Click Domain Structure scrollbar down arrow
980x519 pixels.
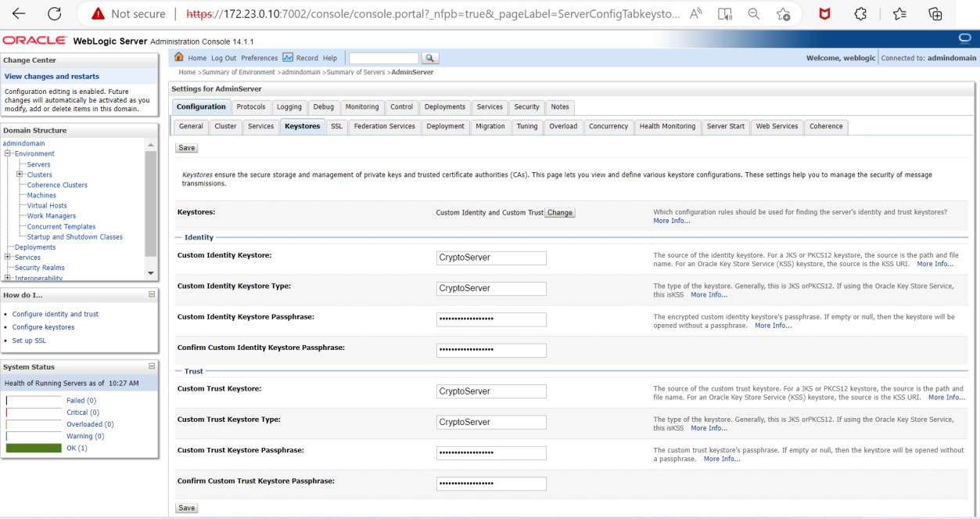tap(151, 272)
